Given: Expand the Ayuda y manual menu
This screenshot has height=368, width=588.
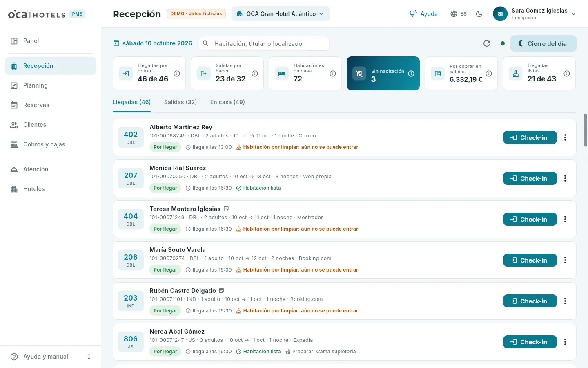Looking at the screenshot, I should pos(51,357).
